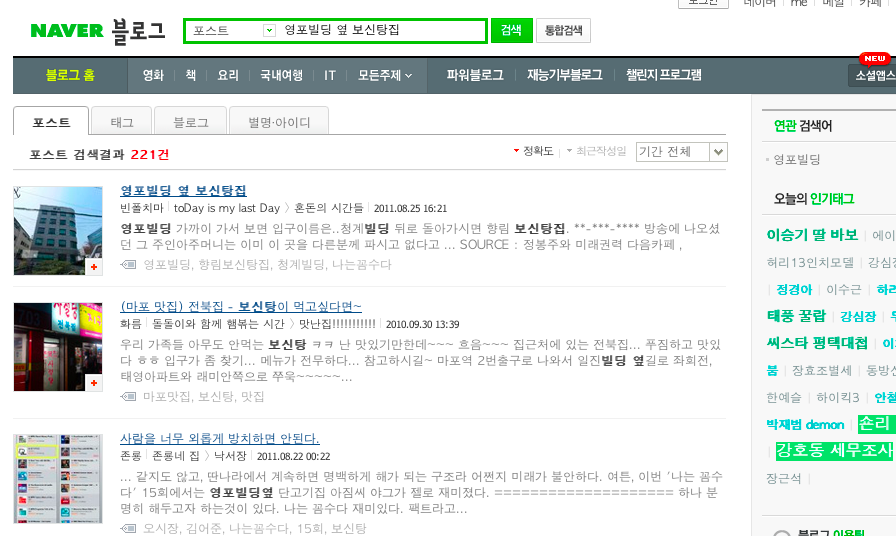This screenshot has width=896, height=536.
Task: Click tag 마포맛집
Action: click(x=166, y=397)
